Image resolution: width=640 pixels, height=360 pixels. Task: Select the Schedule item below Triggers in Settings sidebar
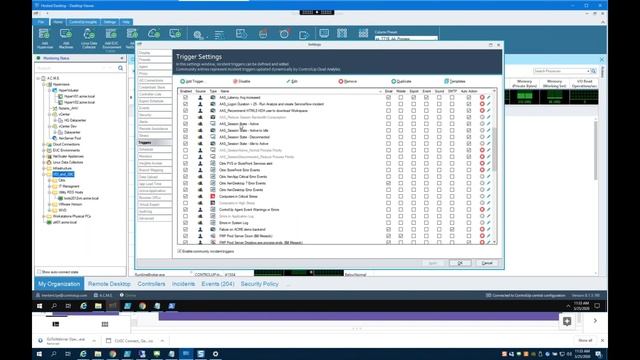pos(154,149)
